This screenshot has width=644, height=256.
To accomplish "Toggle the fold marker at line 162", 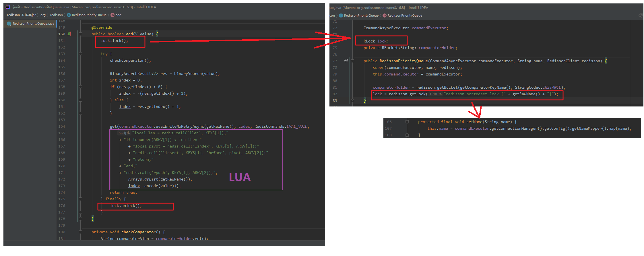I will click(x=81, y=113).
